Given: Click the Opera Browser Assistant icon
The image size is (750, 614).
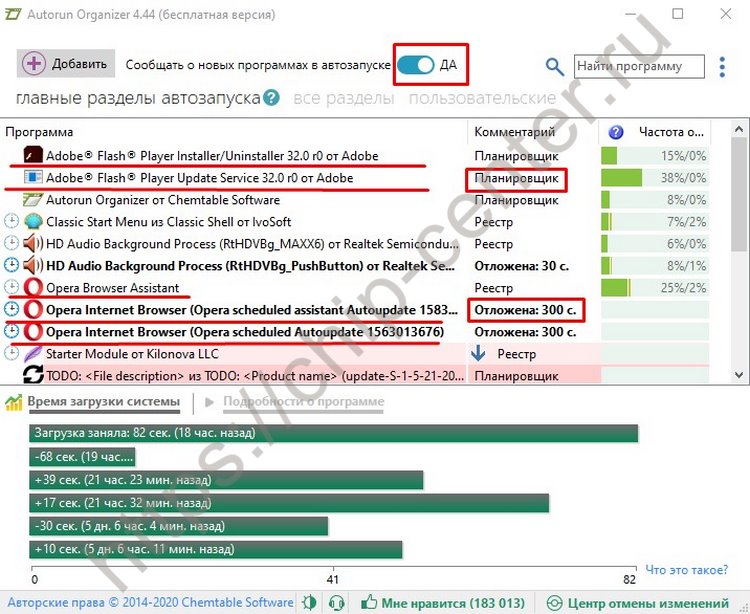Looking at the screenshot, I should point(33,287).
